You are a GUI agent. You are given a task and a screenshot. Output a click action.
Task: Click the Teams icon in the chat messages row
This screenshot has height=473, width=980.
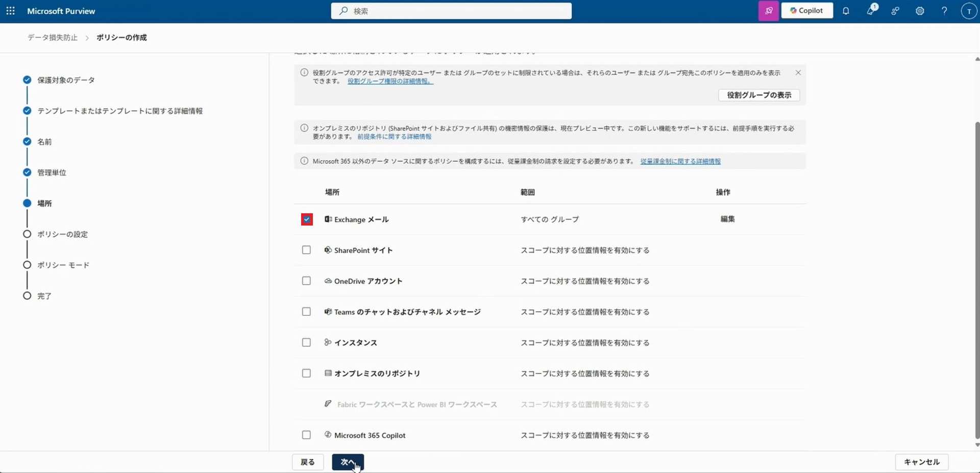tap(327, 312)
